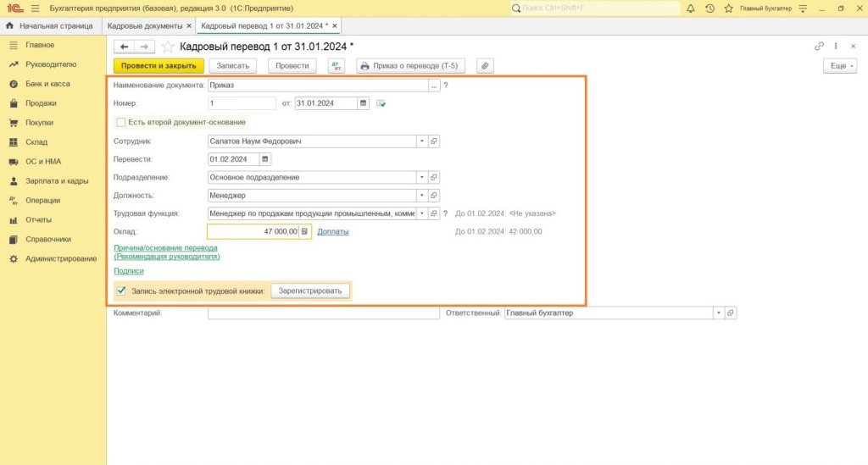The image size is (868, 465).
Task: Uncheck Запись электронной трудовой книжки
Action: tap(121, 291)
